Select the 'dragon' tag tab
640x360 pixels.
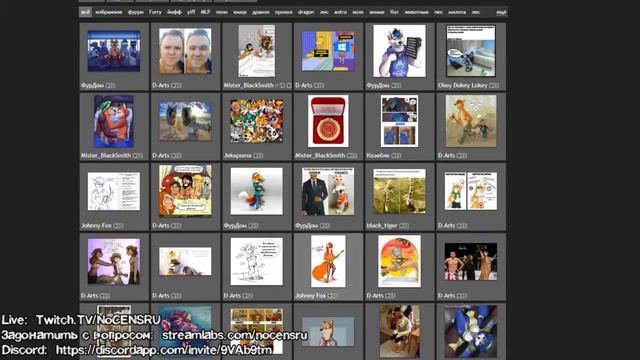(306, 12)
